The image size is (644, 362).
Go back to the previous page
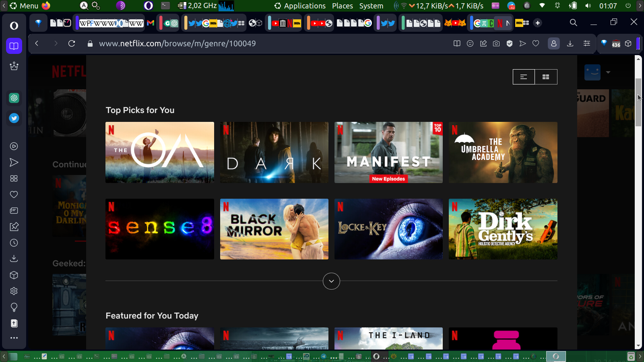(37, 43)
